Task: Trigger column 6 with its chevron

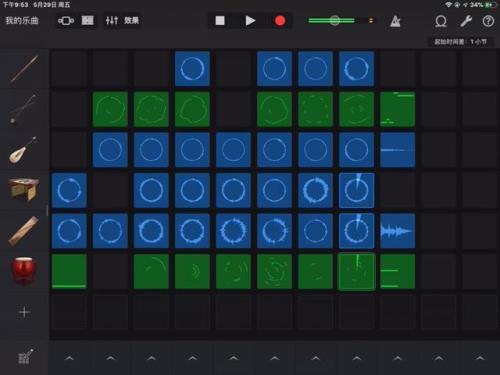Action: click(x=274, y=358)
